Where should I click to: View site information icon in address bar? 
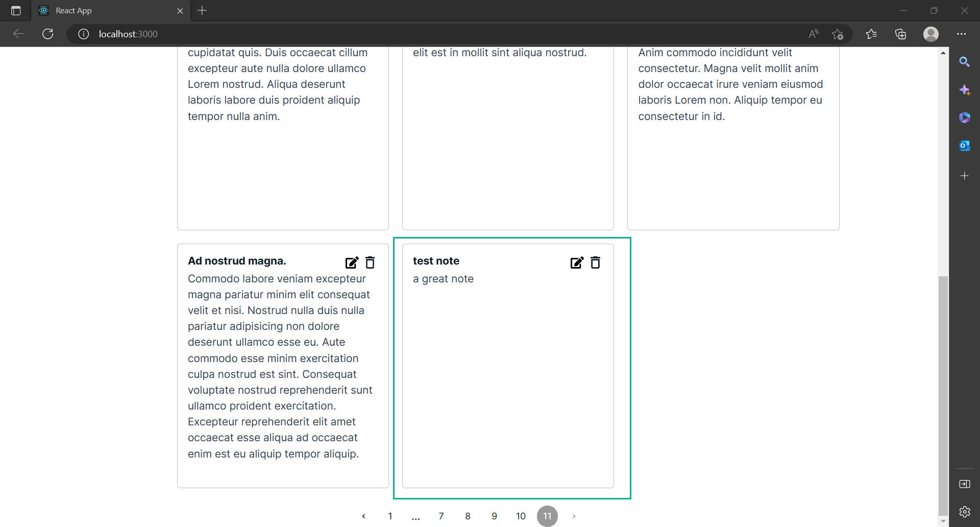coord(84,34)
